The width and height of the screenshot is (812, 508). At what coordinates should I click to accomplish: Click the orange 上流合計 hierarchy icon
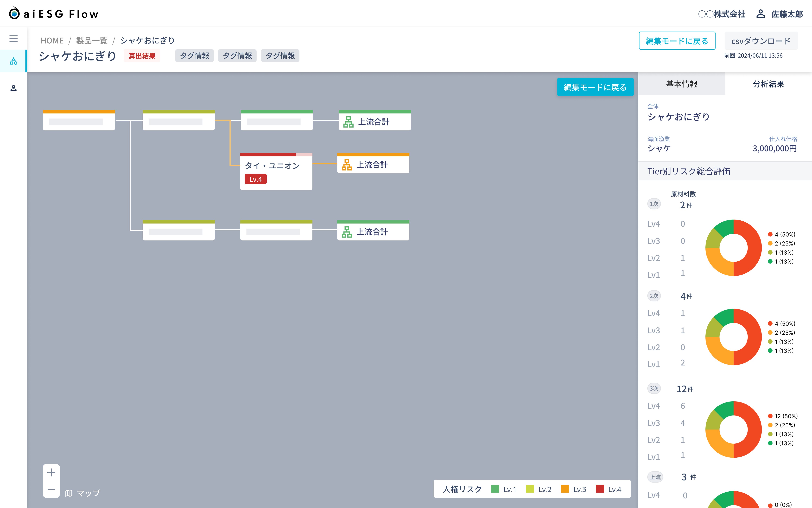[347, 165]
